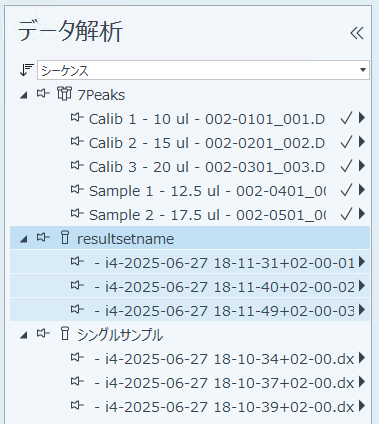Open the シーケンス grouping dropdown
Screen dimensions: 379x424
pos(203,70)
